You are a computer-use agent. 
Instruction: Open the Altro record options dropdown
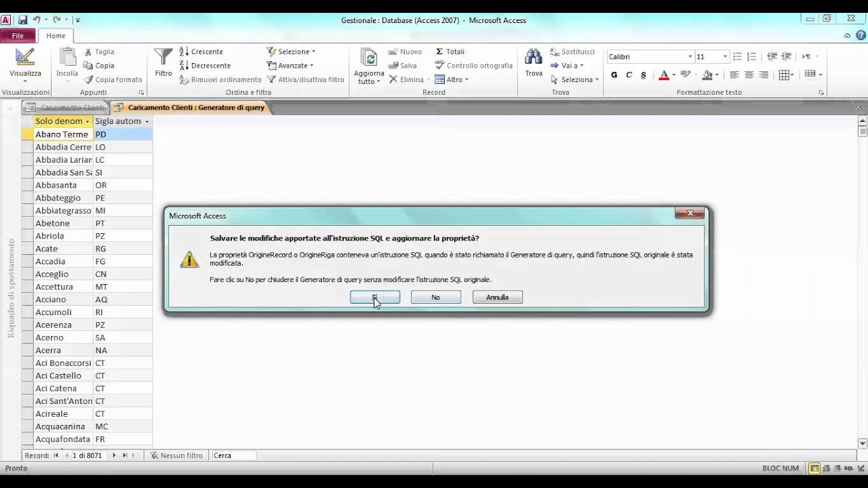pyautogui.click(x=452, y=79)
